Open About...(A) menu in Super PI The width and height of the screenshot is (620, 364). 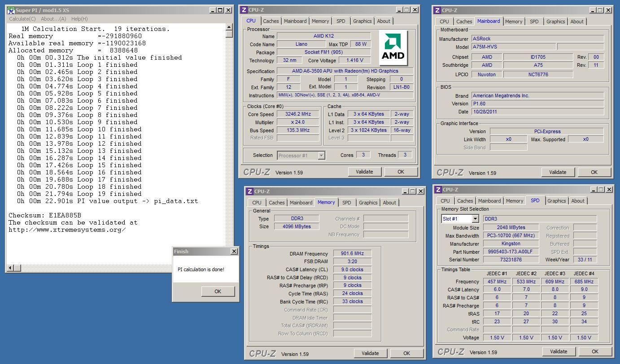pyautogui.click(x=53, y=19)
